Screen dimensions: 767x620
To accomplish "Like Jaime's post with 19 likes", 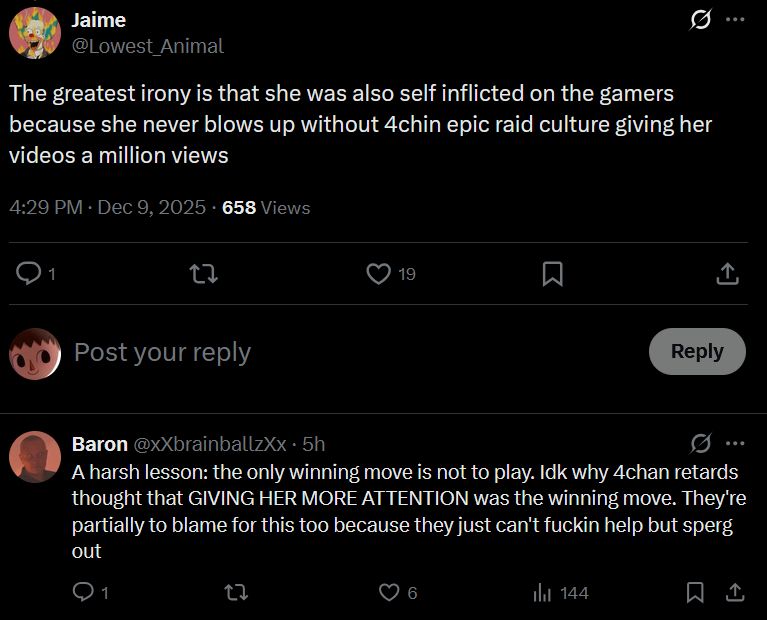I will pos(379,273).
